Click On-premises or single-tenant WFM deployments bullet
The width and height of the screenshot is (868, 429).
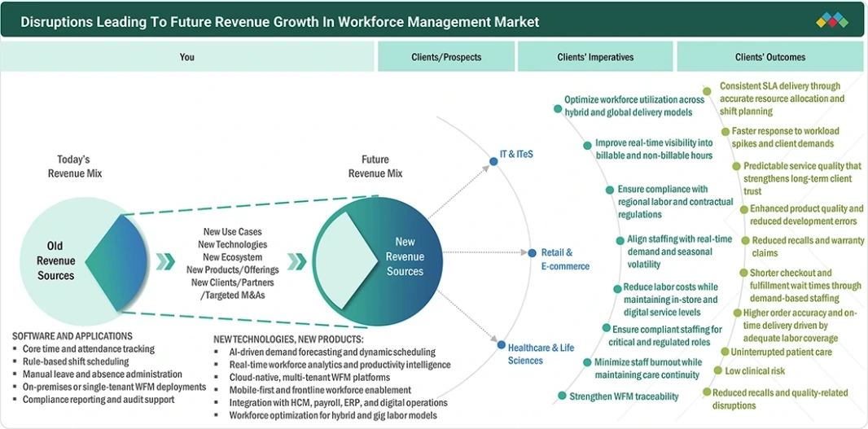coord(115,387)
